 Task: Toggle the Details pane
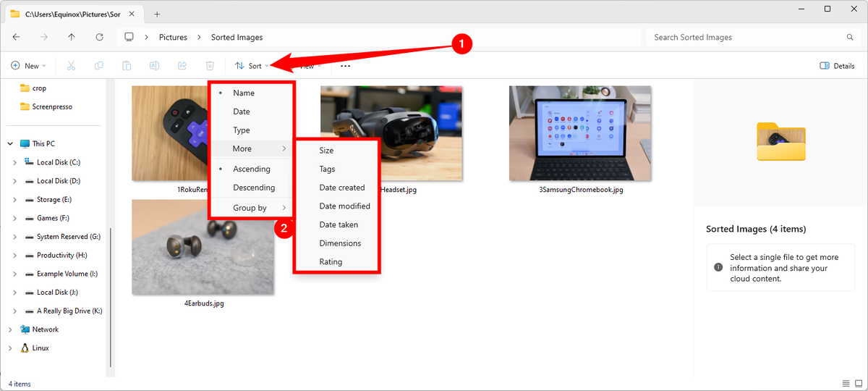pos(837,66)
